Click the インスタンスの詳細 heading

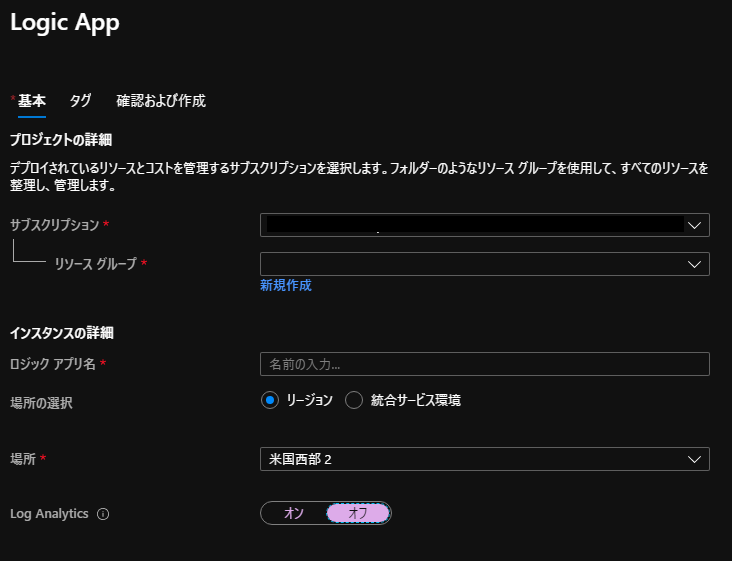coord(62,333)
